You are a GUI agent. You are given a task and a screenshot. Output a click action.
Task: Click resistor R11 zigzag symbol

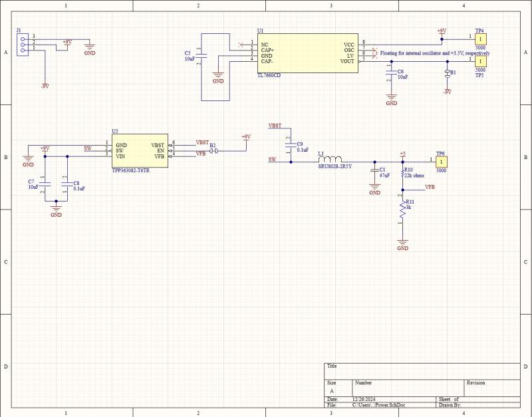[402, 211]
